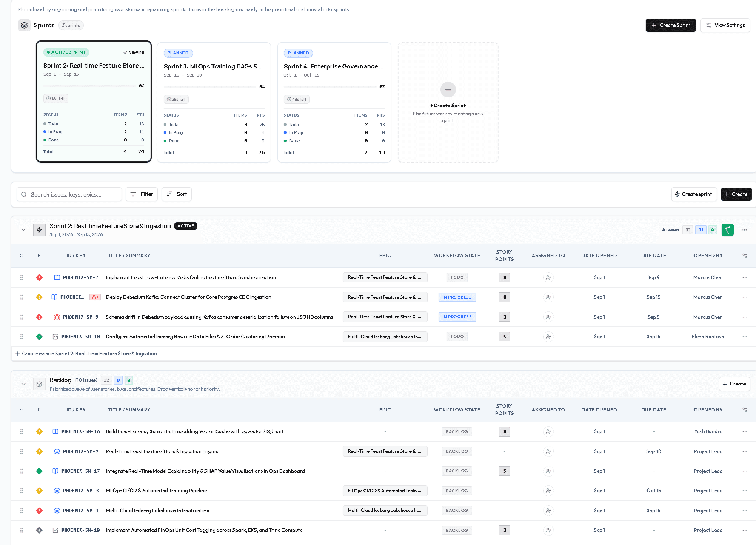Open View Settings
The height and width of the screenshot is (545, 756).
click(x=725, y=25)
